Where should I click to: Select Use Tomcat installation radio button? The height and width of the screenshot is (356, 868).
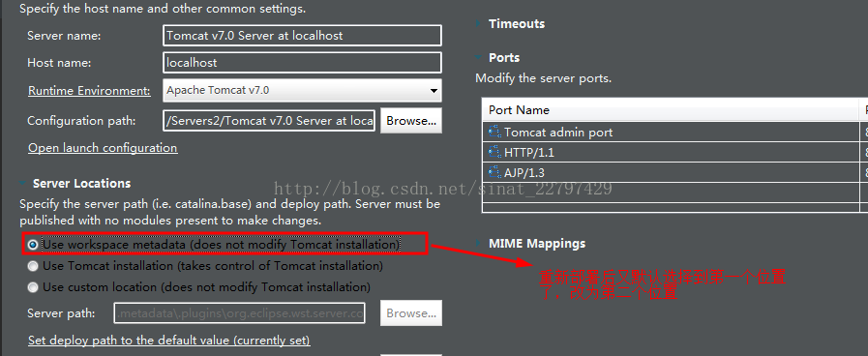[x=33, y=266]
